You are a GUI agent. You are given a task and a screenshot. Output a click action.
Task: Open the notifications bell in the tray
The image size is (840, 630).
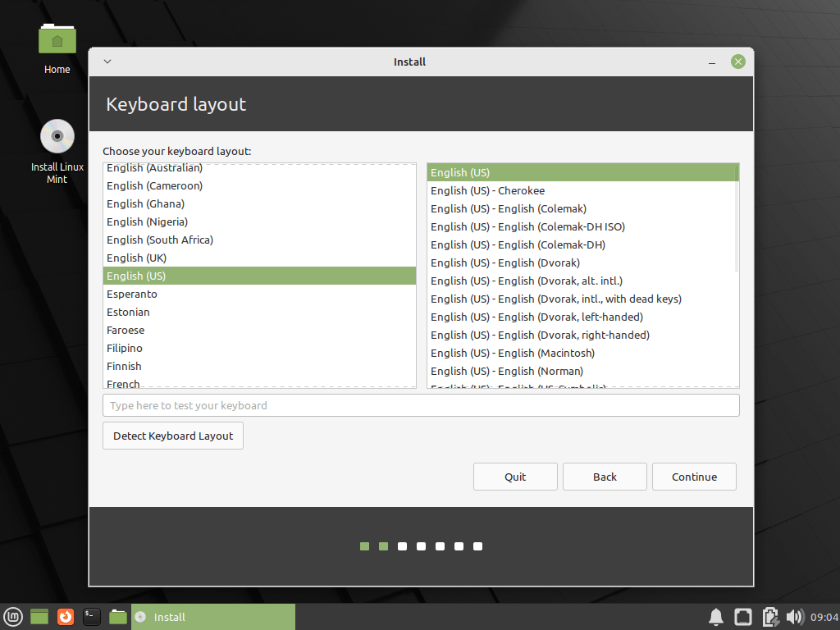[x=715, y=616]
